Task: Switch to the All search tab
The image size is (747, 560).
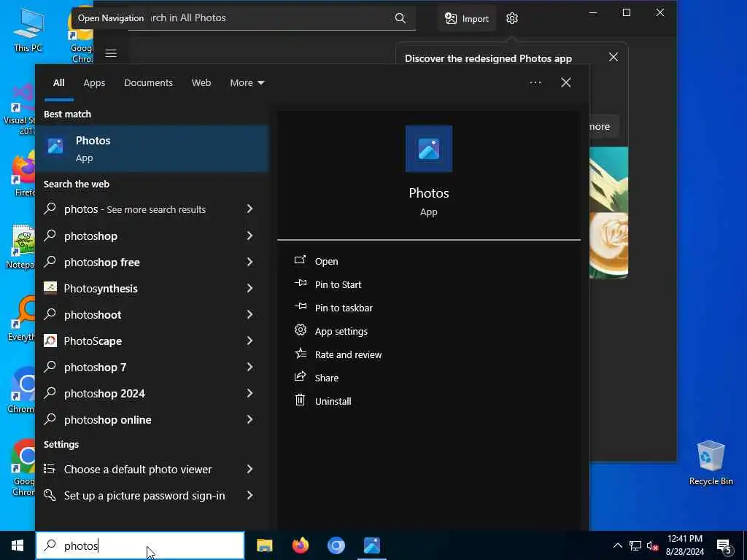Action: (58, 83)
